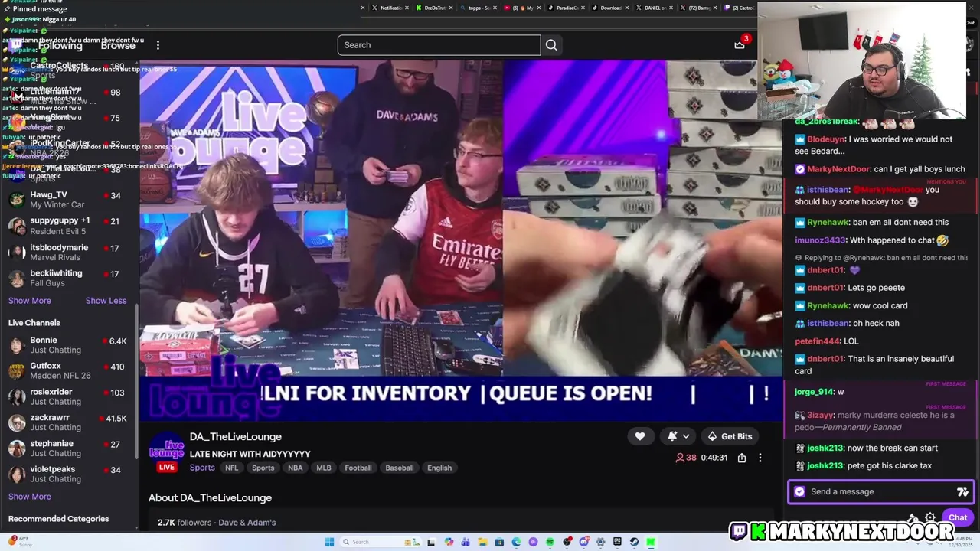Image resolution: width=980 pixels, height=551 pixels.
Task: Click the Twitch logo home icon
Action: [x=16, y=45]
